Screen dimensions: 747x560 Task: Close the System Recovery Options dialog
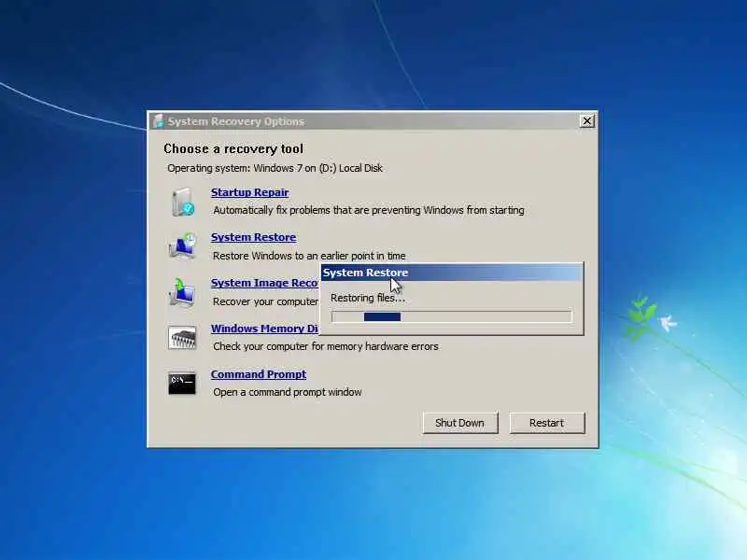[587, 121]
